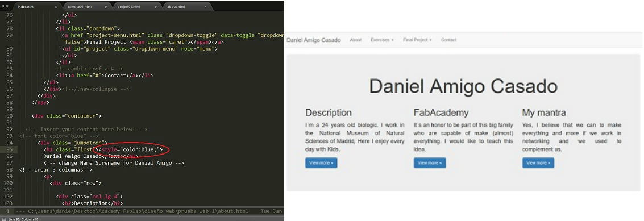Close the index.html tab
Screen dimensions: 644x221
click(x=56, y=7)
